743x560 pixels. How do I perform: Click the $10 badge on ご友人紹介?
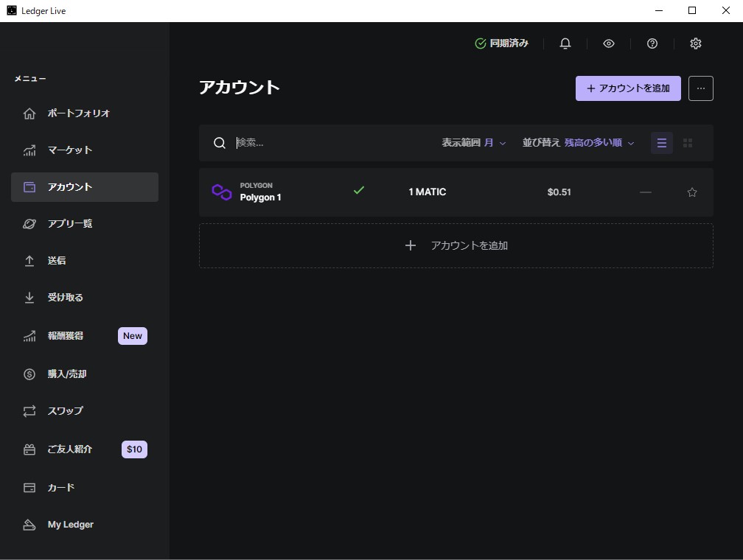(x=135, y=449)
